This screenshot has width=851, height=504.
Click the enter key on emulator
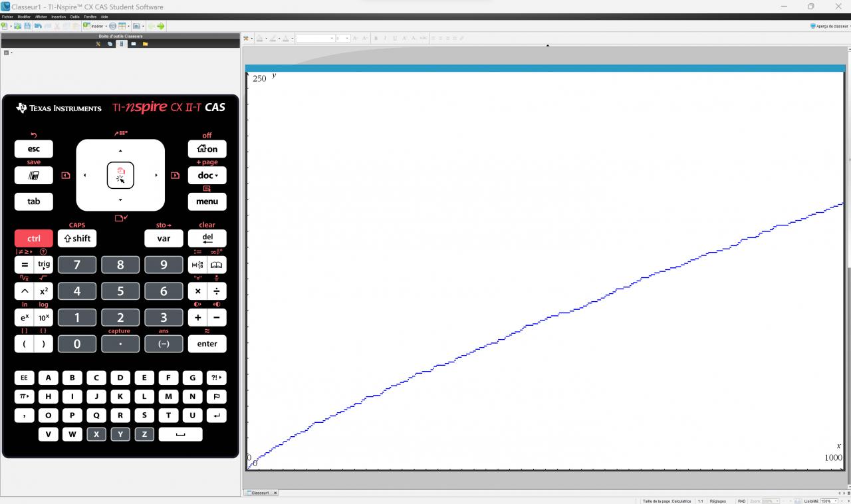pyautogui.click(x=207, y=344)
